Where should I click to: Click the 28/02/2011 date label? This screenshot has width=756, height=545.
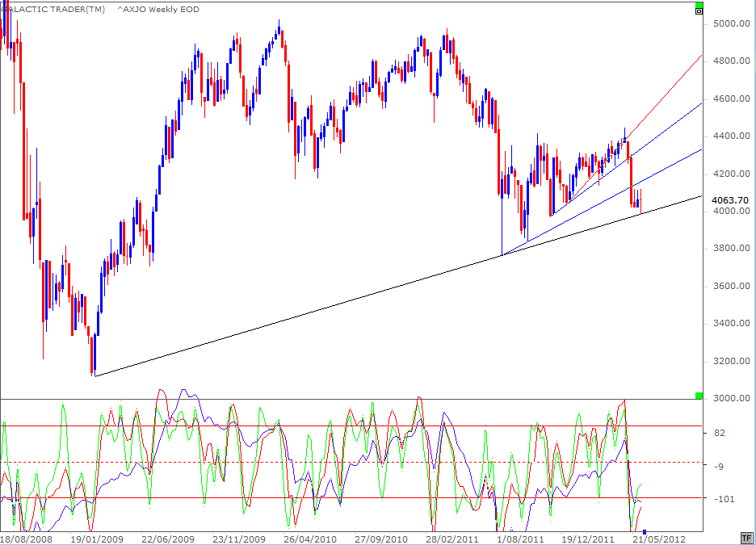point(451,539)
